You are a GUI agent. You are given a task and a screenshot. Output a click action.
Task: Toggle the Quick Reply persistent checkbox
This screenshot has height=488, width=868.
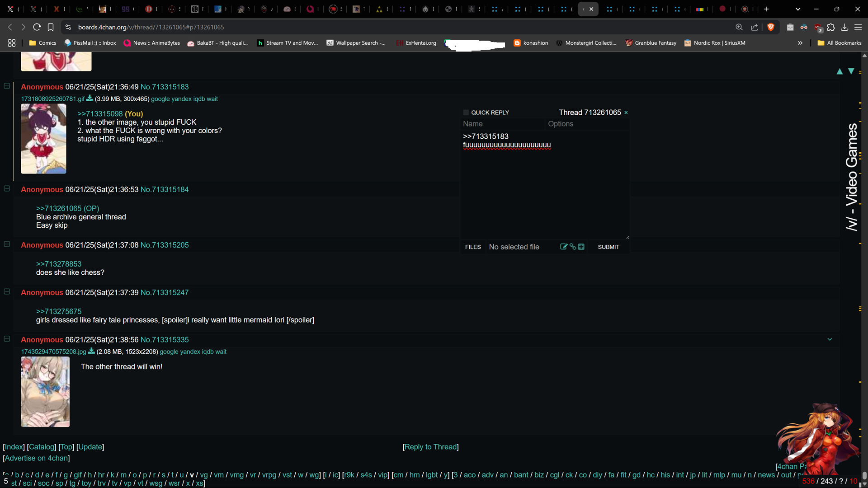coord(466,113)
